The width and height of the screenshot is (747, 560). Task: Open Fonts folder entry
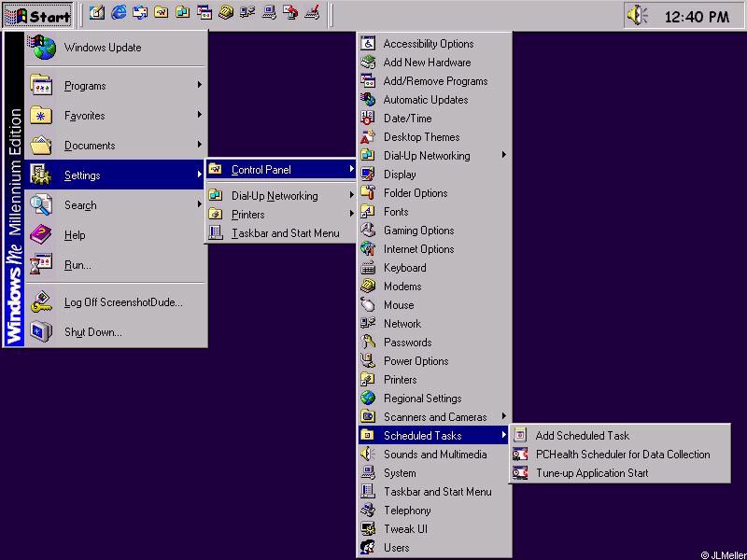pos(435,212)
